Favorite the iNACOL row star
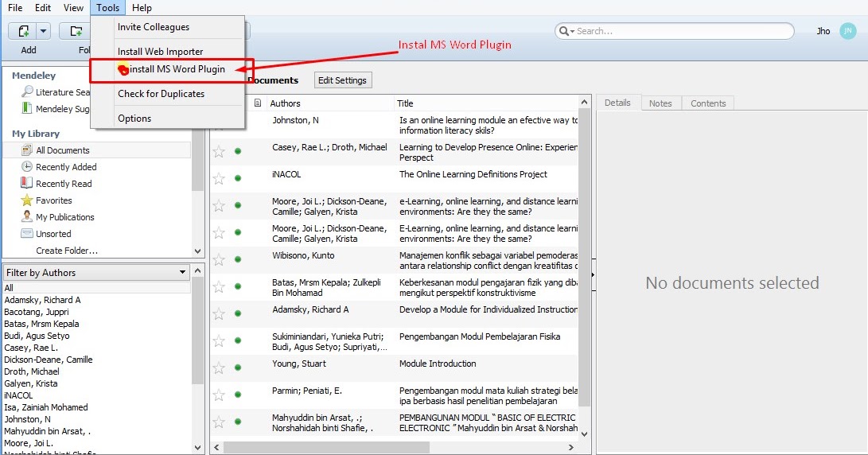 (x=219, y=178)
